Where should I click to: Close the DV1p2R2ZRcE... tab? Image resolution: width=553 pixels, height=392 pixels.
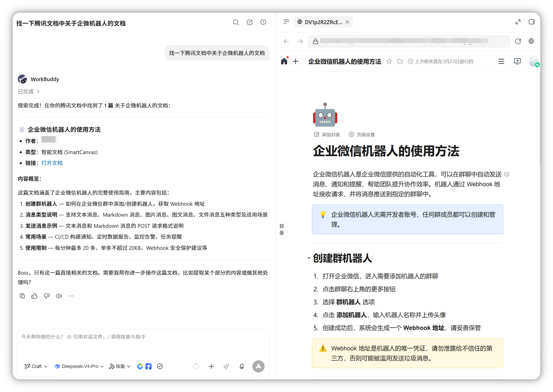[x=347, y=22]
